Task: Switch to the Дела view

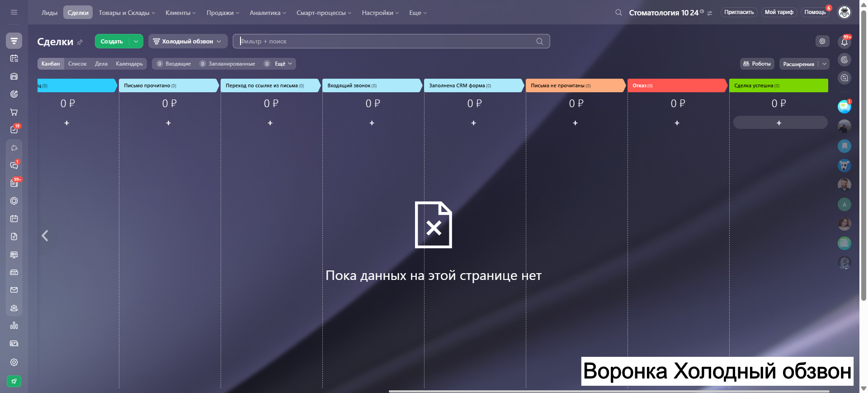Action: 101,64
